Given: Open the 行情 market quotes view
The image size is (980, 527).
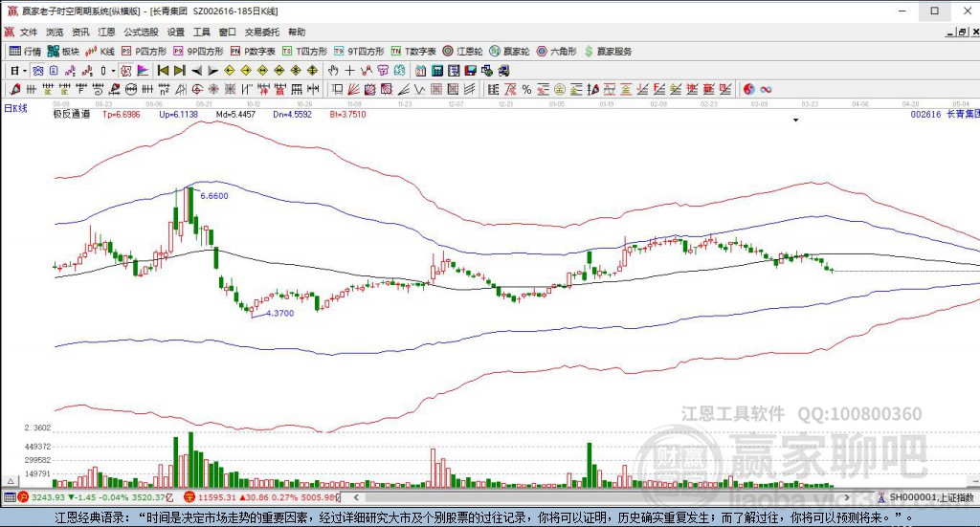Looking at the screenshot, I should (x=25, y=52).
